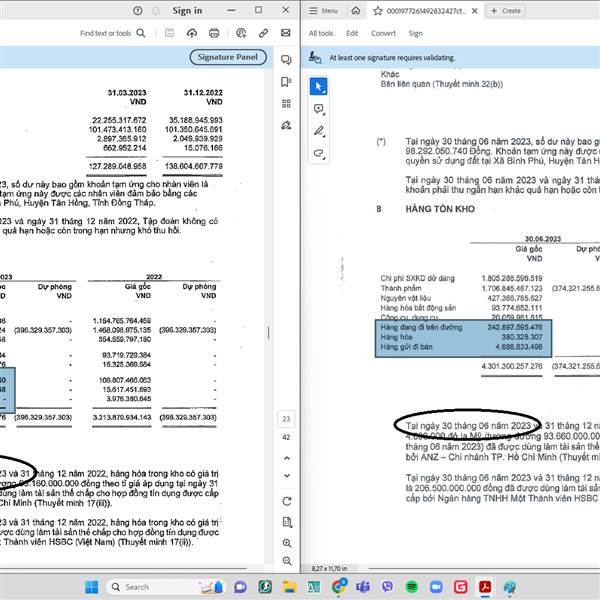This screenshot has height=600, width=600.
Task: Click Sign in in left window
Action: [x=187, y=11]
